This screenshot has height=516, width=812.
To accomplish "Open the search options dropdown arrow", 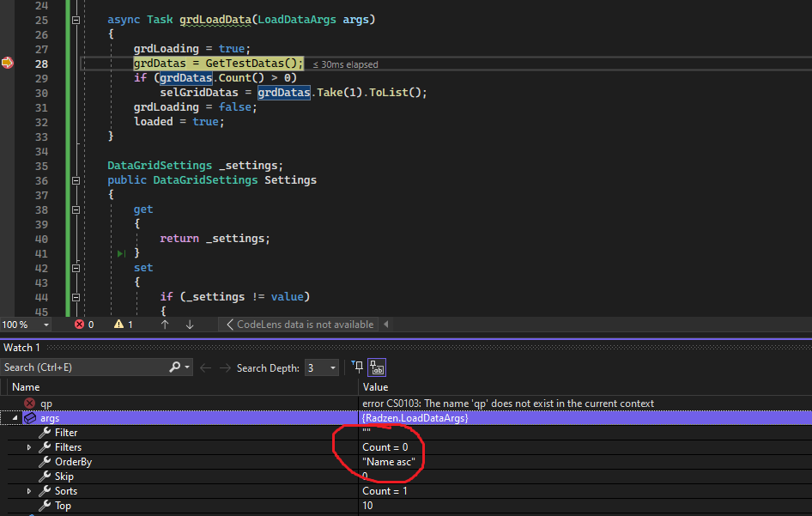I will pos(187,367).
